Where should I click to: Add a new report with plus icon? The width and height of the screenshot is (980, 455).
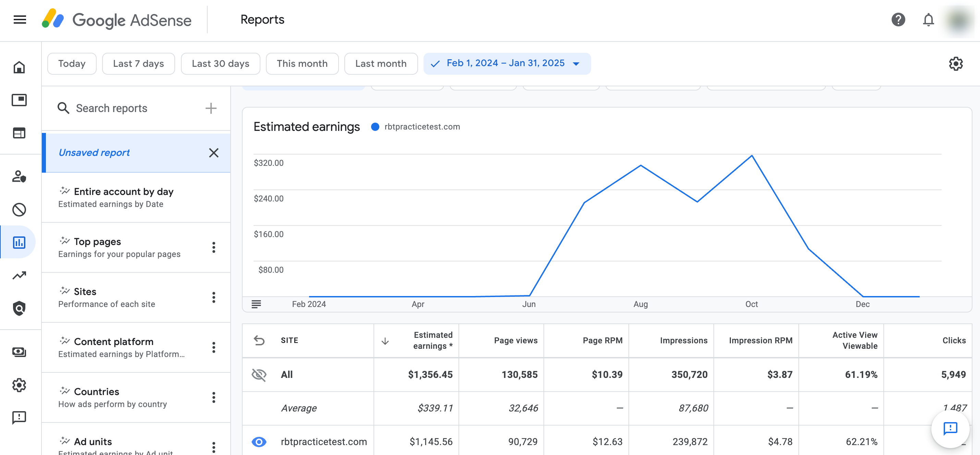(x=211, y=108)
